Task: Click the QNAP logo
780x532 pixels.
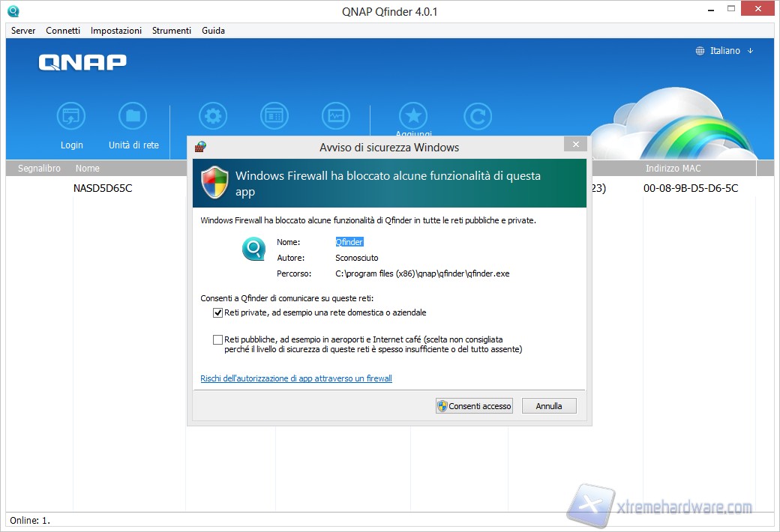Action: pyautogui.click(x=82, y=63)
